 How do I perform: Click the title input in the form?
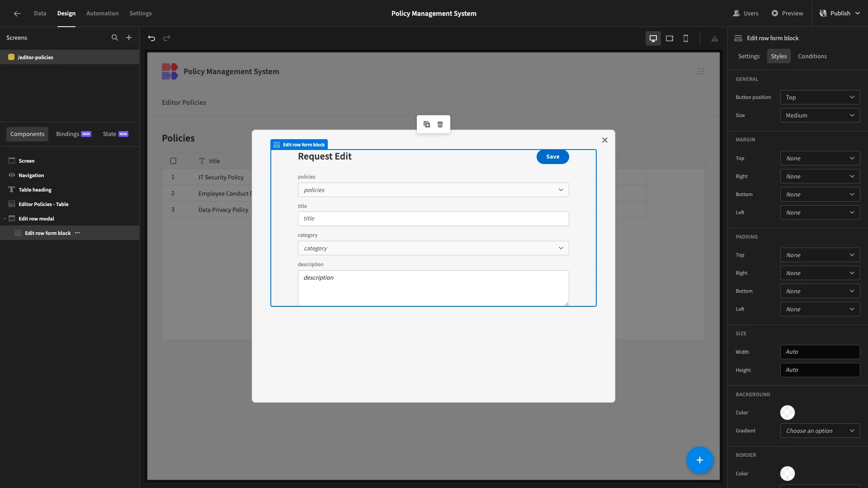pos(433,219)
